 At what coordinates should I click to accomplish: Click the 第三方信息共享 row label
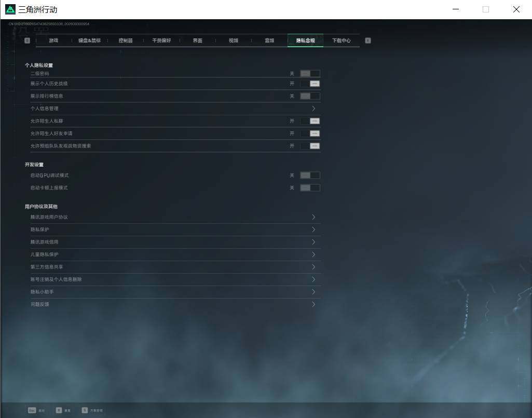coord(47,267)
